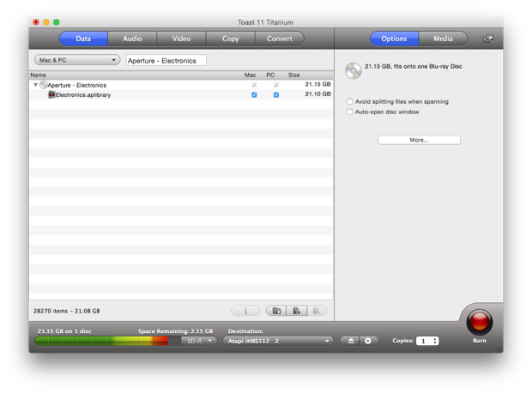Click the 21.10 GB size value
This screenshot has height=394, width=532.
pyautogui.click(x=317, y=94)
